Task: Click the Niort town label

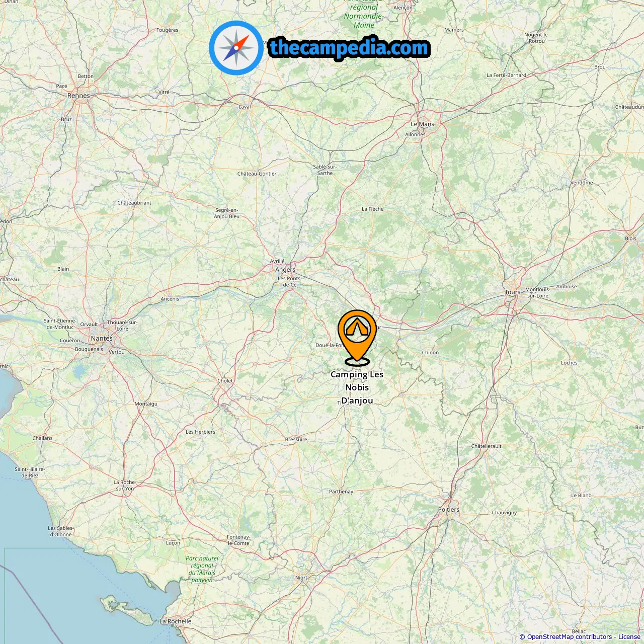Action: tap(301, 578)
